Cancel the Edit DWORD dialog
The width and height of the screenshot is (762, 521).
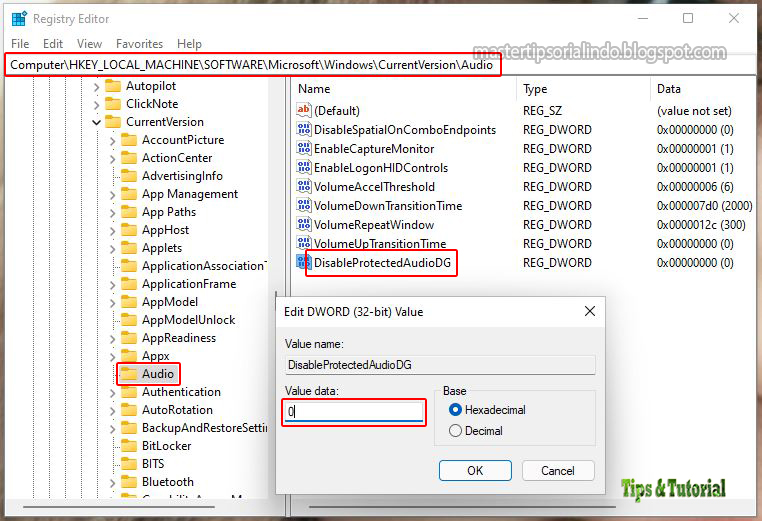tap(558, 470)
